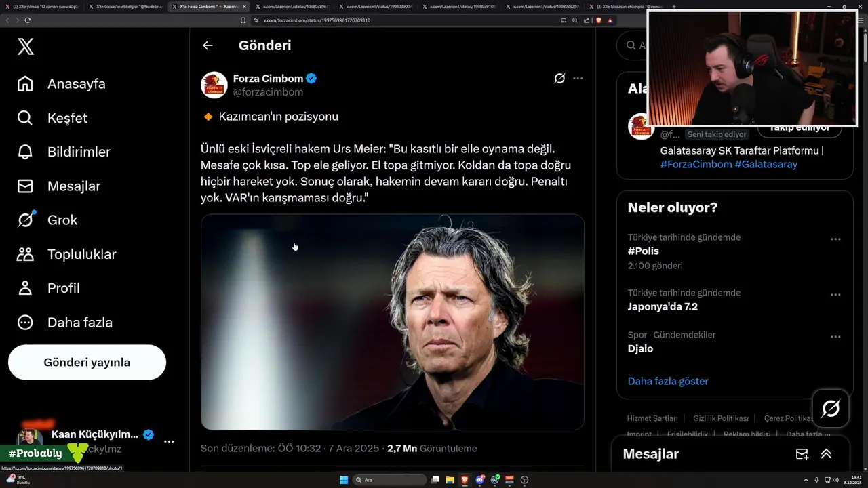Viewport: 868px width, 488px height.
Task: Click the bookmark icon in the address bar
Action: pyautogui.click(x=243, y=20)
